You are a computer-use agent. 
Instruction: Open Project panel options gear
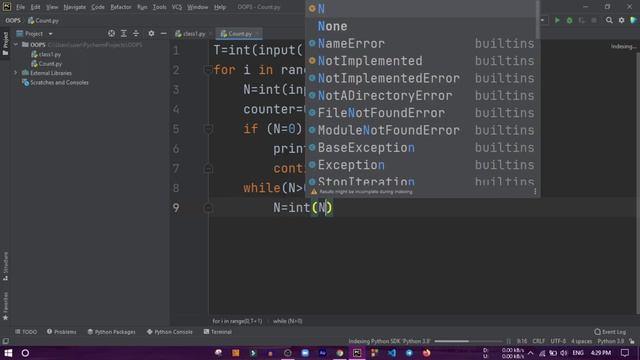[x=151, y=33]
